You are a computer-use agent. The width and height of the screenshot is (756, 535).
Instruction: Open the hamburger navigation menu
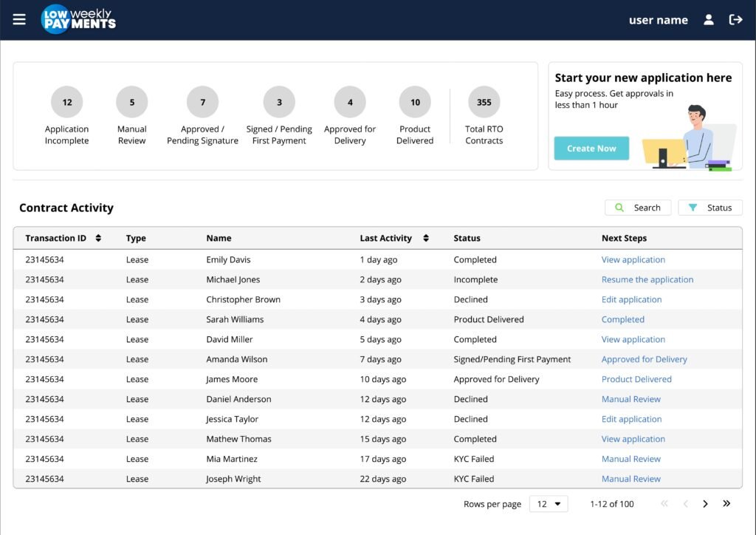[19, 20]
